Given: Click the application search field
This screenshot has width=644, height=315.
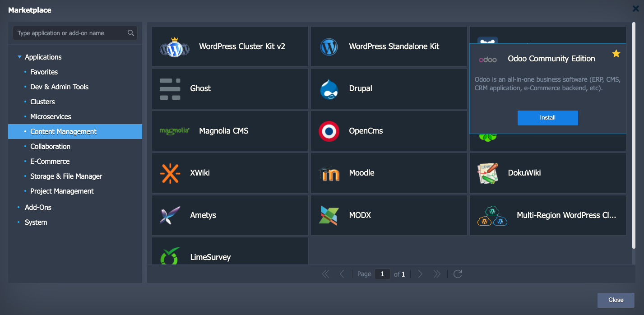Looking at the screenshot, I should pos(75,33).
